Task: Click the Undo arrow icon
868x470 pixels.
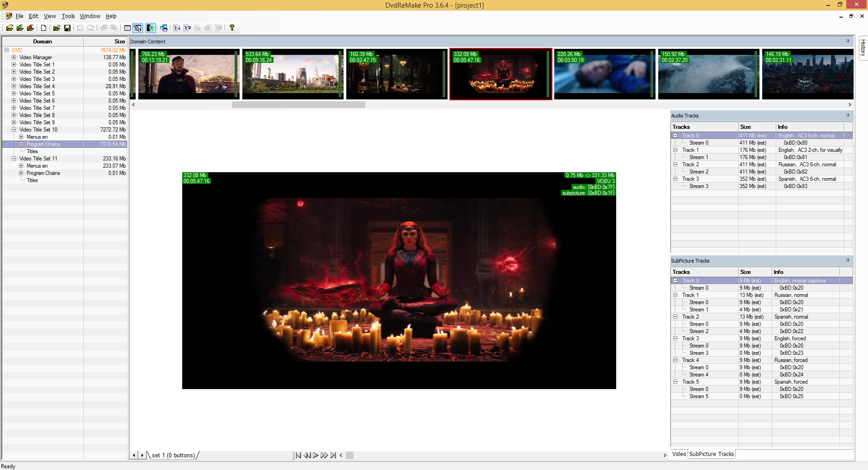Action: (80, 28)
